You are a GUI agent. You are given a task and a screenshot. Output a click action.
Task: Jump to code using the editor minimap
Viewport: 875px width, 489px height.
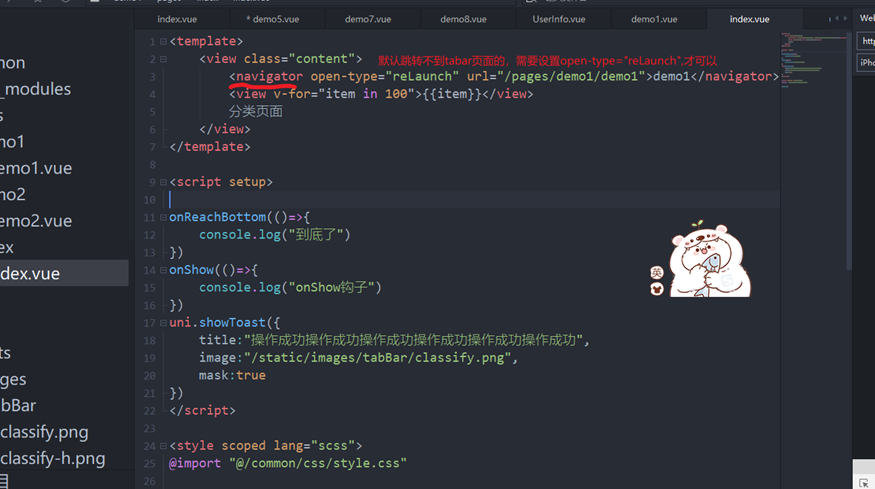(813, 61)
